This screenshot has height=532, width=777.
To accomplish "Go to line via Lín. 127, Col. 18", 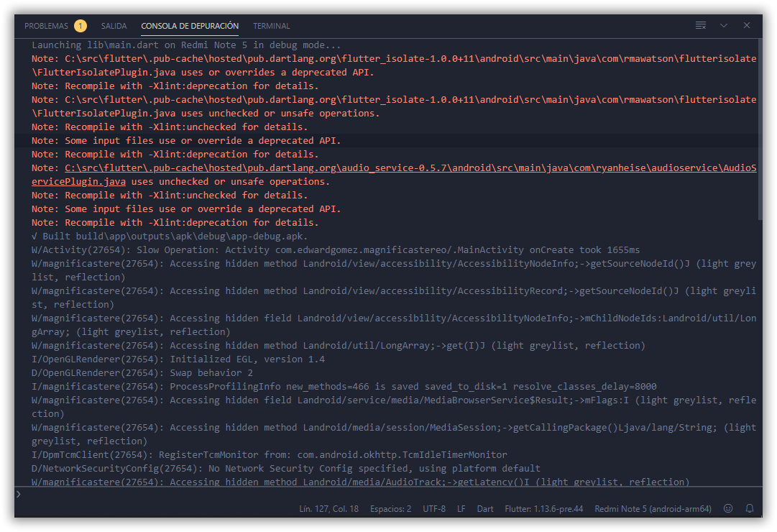I will click(328, 509).
